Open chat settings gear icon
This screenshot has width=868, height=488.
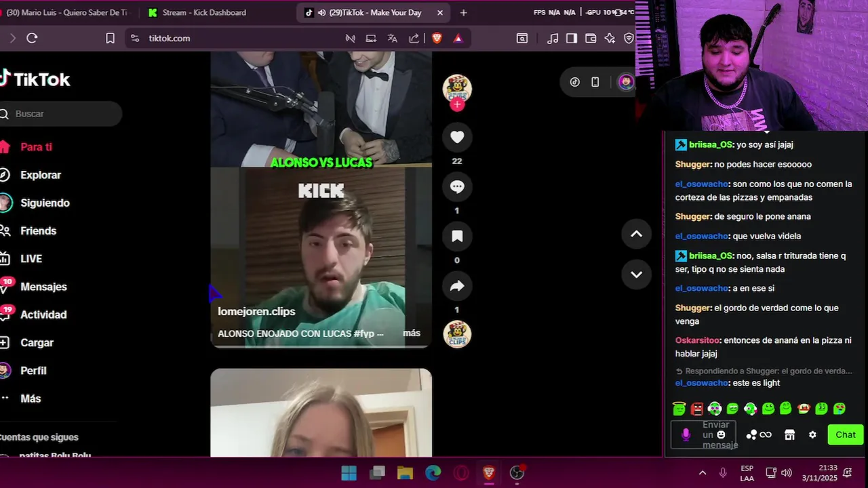tap(812, 435)
